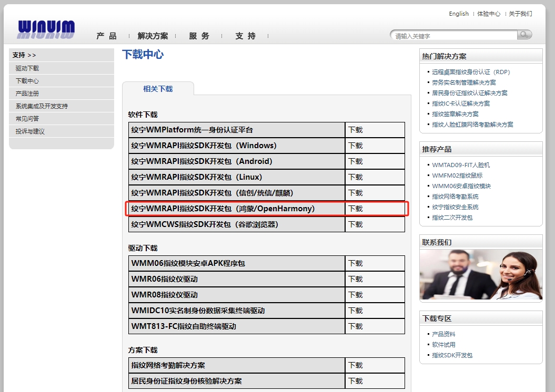The width and height of the screenshot is (555, 392).
Task: Click the 软件下载 section heading
Action: point(143,115)
